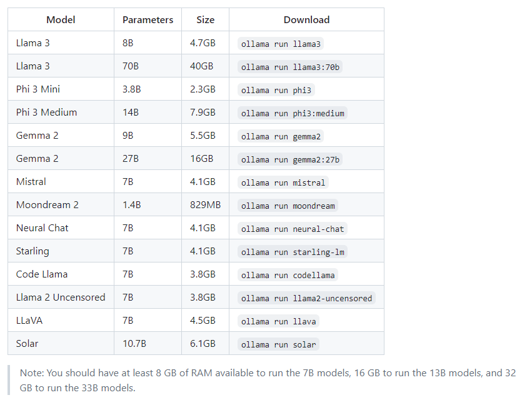Click the 'ollama run llama3' command
This screenshot has height=405, width=532.
(281, 44)
